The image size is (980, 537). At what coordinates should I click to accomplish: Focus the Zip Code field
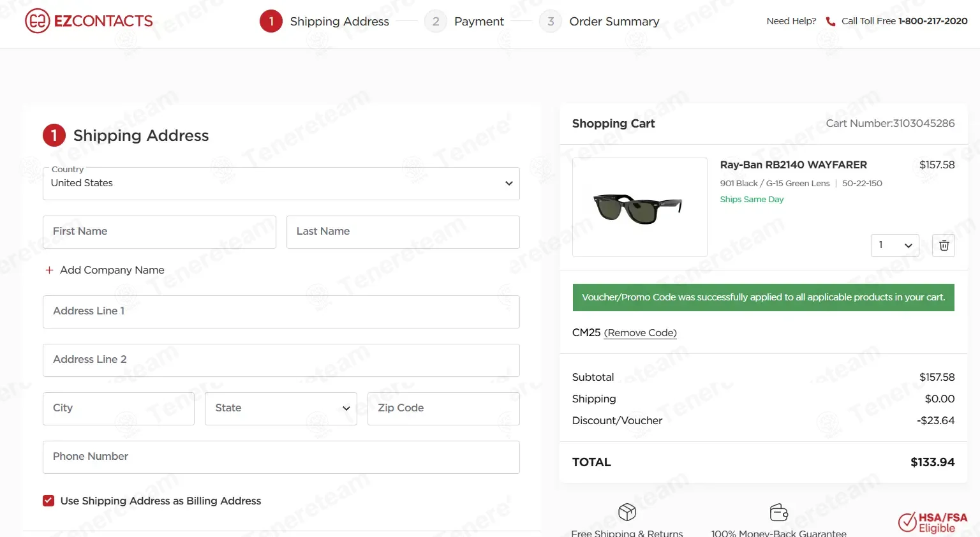point(444,409)
